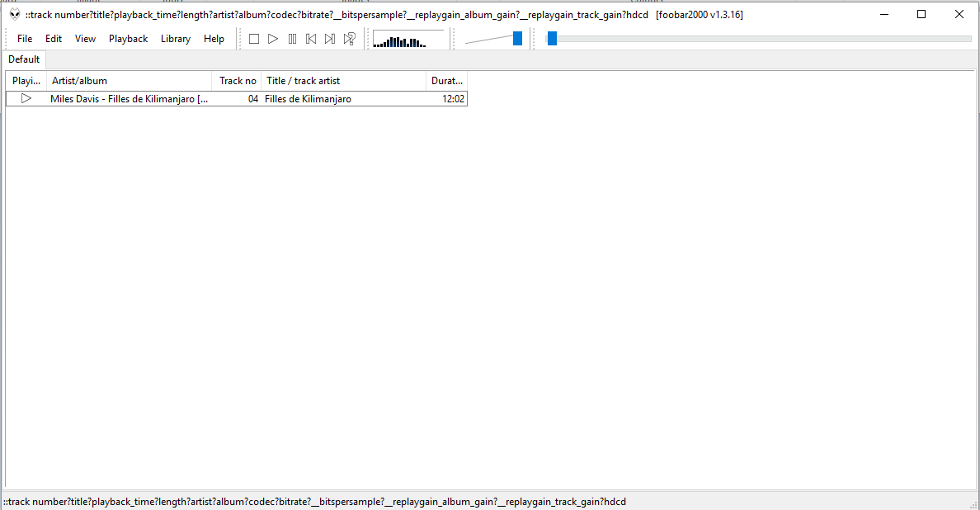Open the Library menu

click(x=176, y=39)
